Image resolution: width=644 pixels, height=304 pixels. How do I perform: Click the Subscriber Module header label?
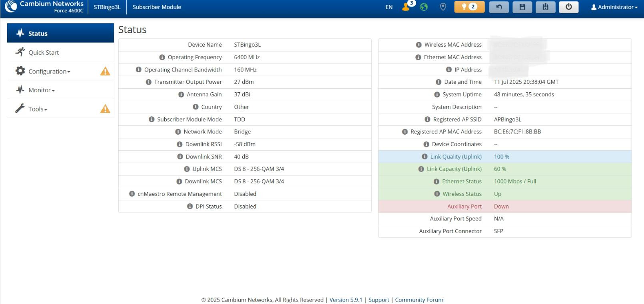click(157, 7)
